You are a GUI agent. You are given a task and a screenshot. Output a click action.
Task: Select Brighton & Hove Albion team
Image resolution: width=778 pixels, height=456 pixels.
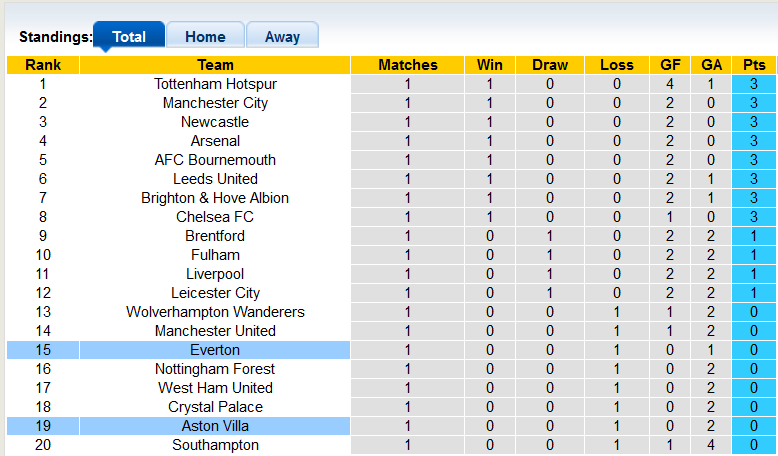(215, 198)
